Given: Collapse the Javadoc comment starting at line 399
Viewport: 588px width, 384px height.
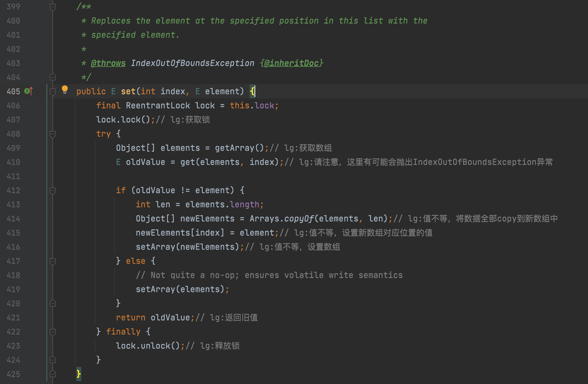Looking at the screenshot, I should point(52,6).
